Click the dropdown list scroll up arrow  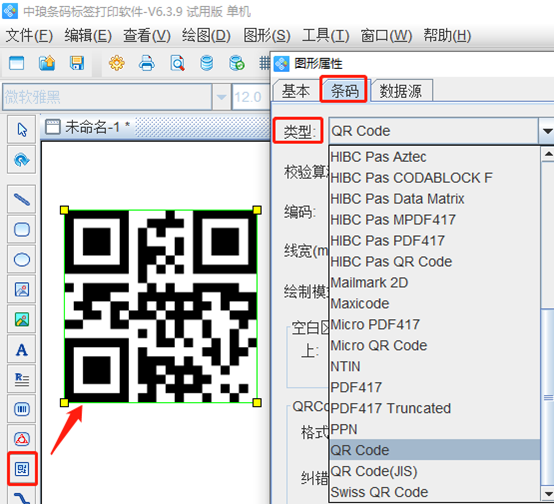(547, 154)
